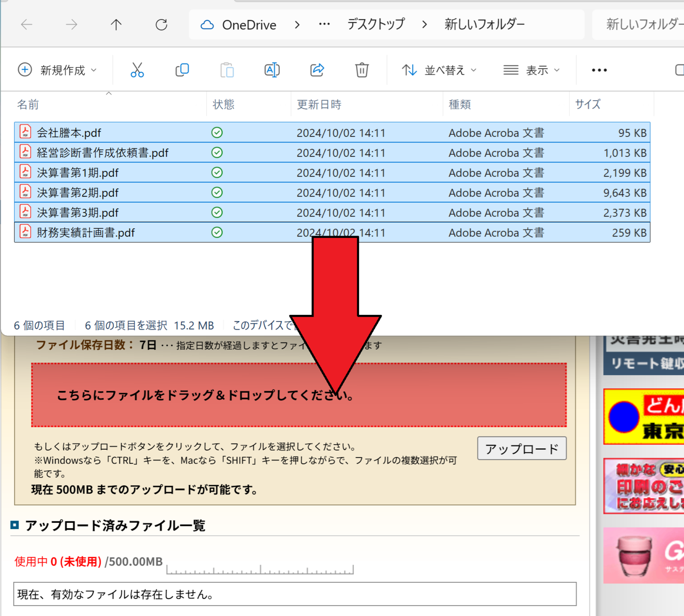Go up one folder level arrow

(116, 25)
